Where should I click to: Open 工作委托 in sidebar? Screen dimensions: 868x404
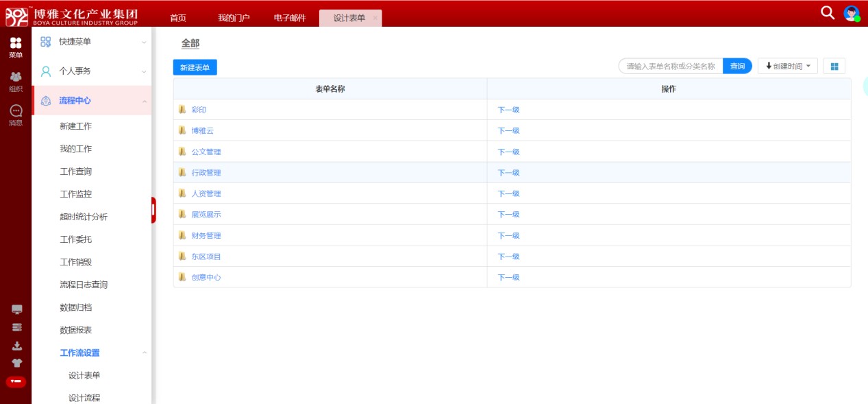[x=75, y=239]
